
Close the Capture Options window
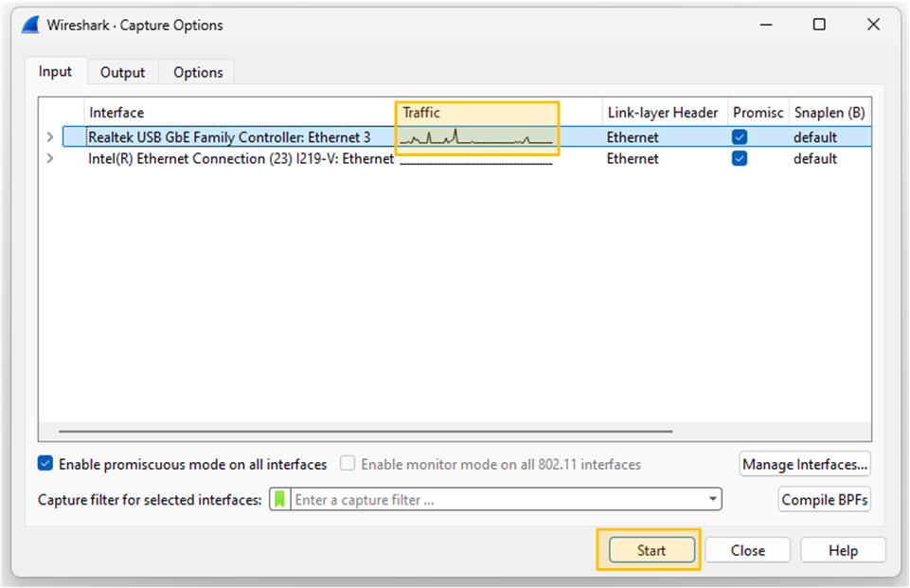(x=873, y=25)
